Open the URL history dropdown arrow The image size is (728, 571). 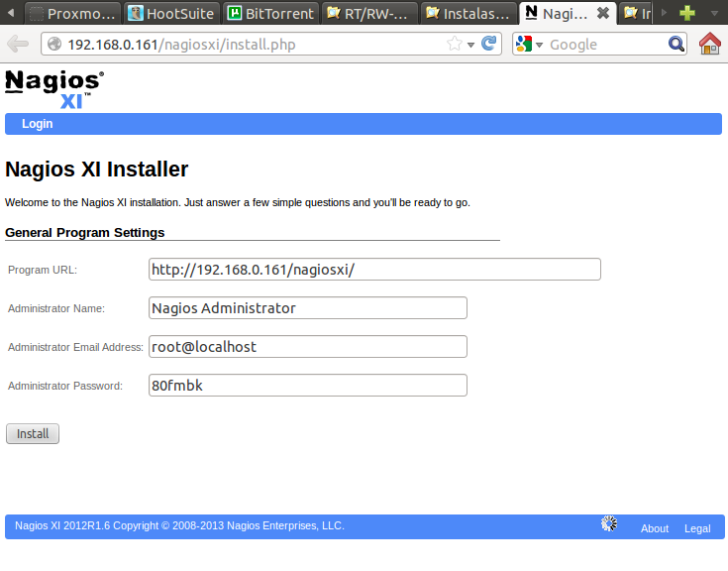click(470, 45)
